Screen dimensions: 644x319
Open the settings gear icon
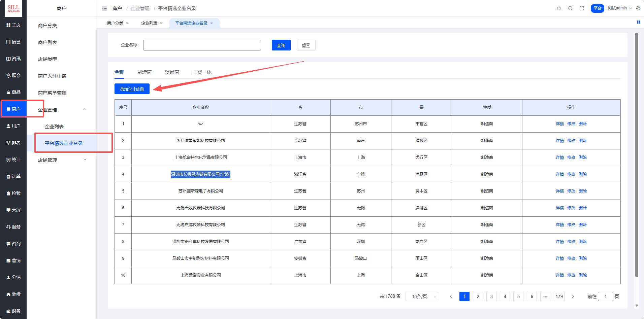click(638, 8)
